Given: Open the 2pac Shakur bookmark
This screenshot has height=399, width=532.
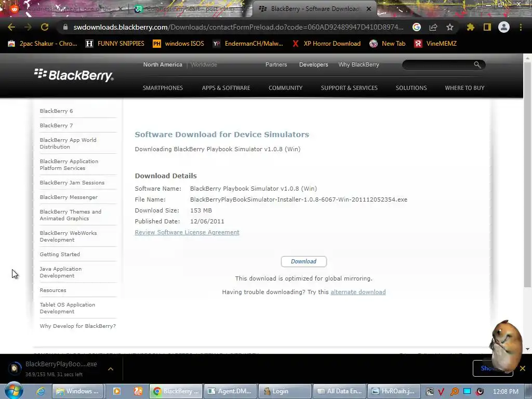Looking at the screenshot, I should tap(43, 44).
